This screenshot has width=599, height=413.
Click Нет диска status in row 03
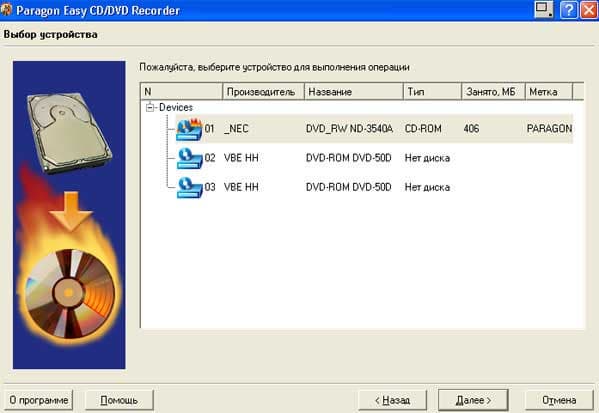[427, 187]
